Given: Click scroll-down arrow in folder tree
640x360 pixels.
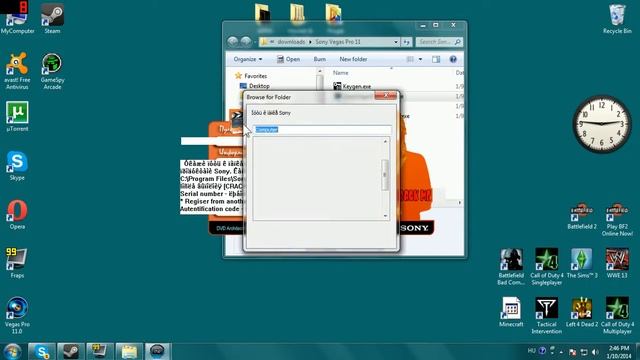Looking at the screenshot, I should [385, 216].
